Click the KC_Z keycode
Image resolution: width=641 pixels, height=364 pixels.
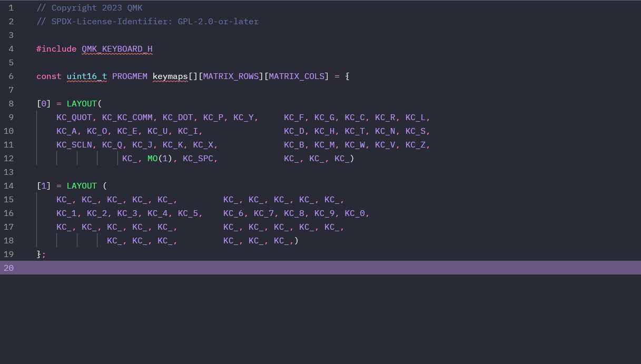[x=416, y=145]
